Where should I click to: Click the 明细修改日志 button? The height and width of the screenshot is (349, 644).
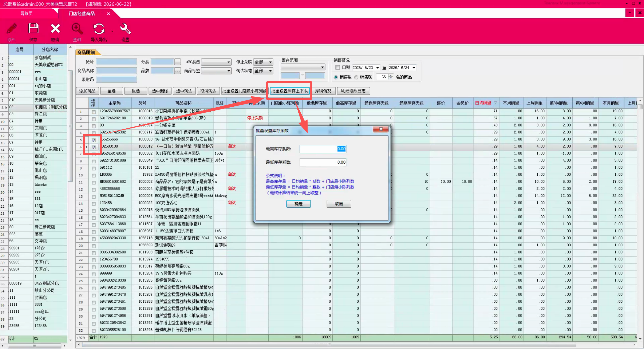pyautogui.click(x=353, y=91)
